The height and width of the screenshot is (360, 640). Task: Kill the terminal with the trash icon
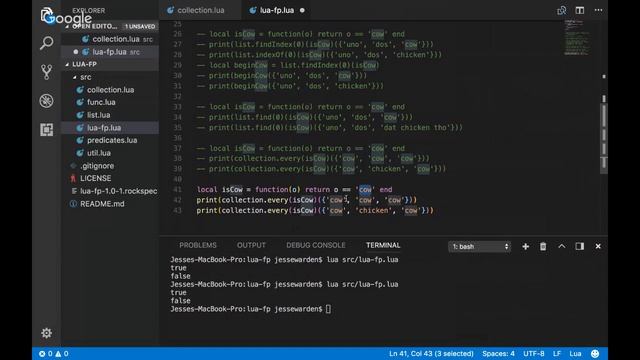coord(543,247)
